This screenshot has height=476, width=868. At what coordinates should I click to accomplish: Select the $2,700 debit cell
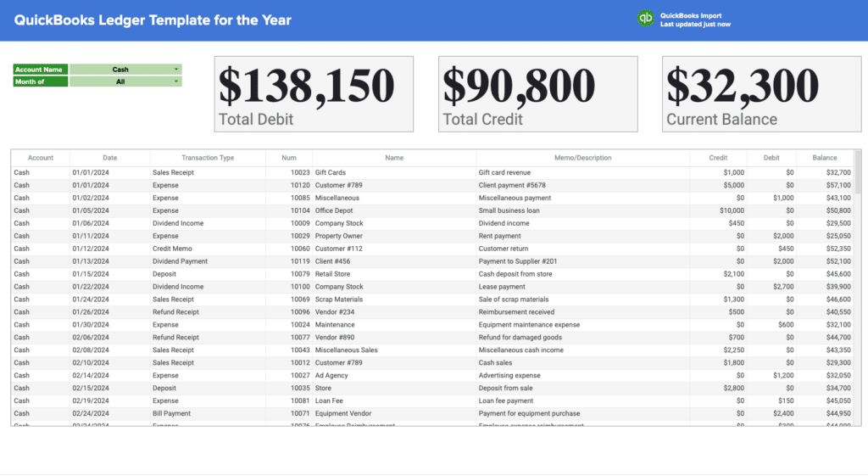771,287
